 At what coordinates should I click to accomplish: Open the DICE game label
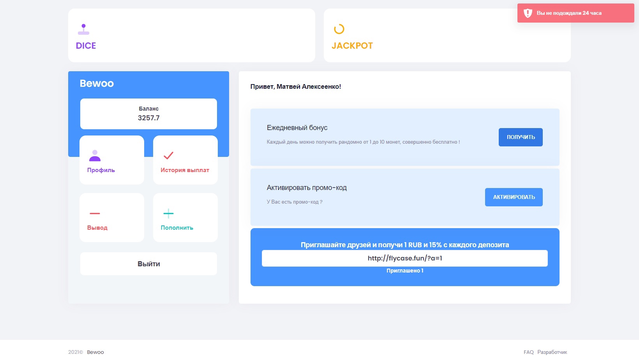click(86, 46)
